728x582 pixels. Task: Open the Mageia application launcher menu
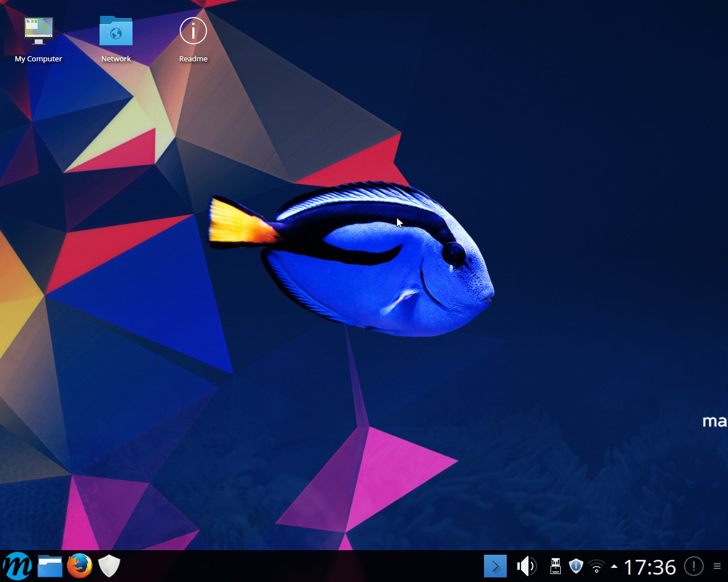pyautogui.click(x=18, y=566)
